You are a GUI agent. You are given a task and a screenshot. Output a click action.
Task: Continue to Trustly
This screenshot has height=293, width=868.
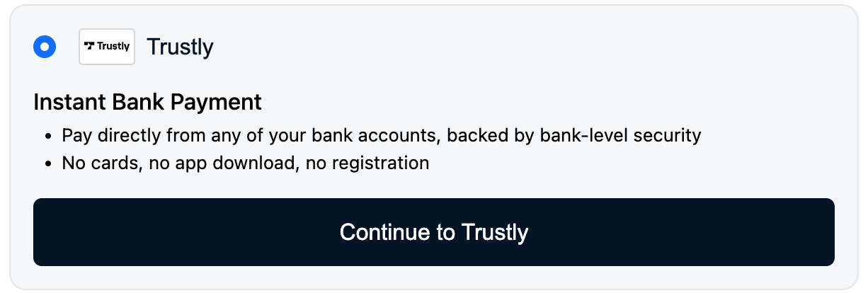(434, 232)
